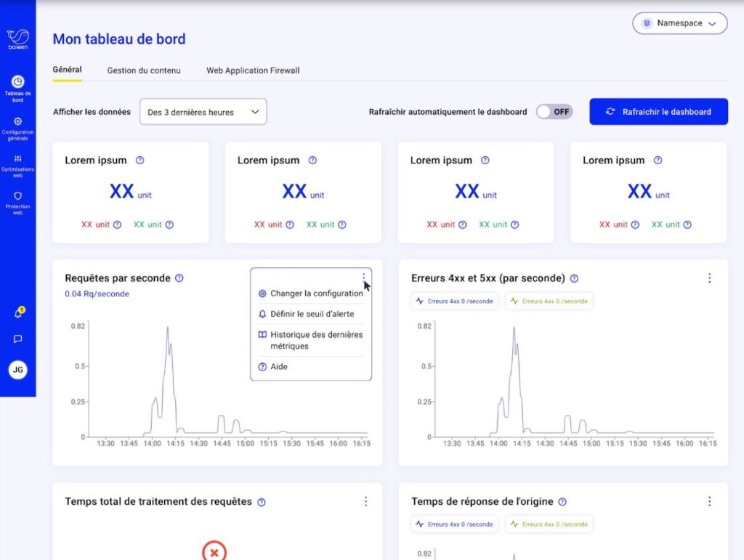Switch to Gestion du contenu tab
Viewport: 744px width, 560px height.
click(x=144, y=70)
